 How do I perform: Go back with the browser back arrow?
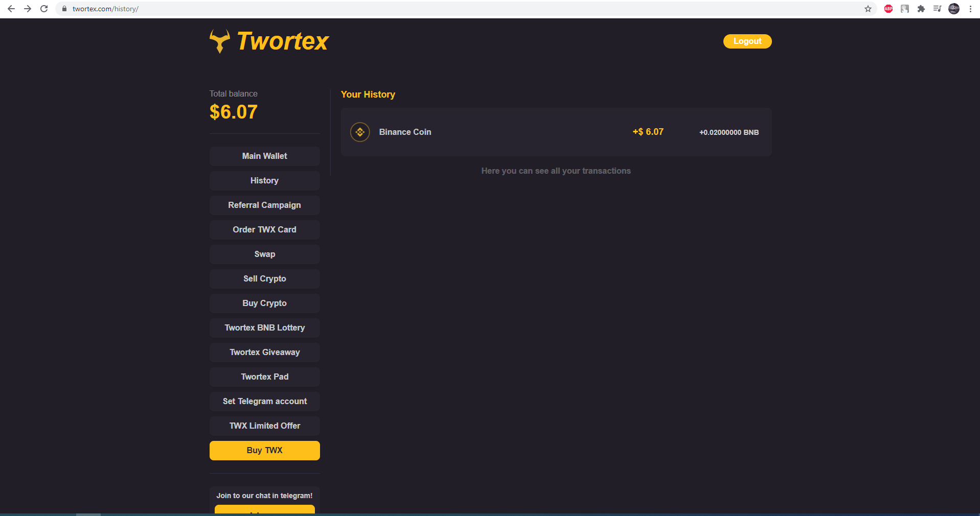(x=11, y=9)
